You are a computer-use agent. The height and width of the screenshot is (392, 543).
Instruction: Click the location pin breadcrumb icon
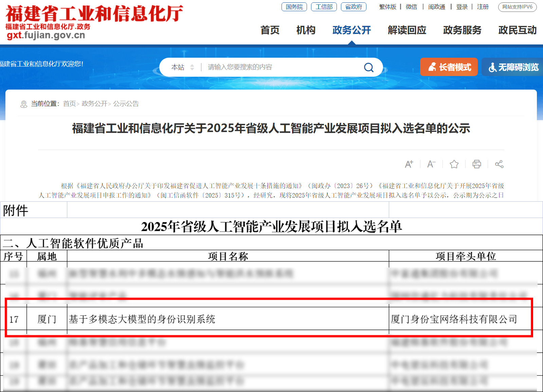point(24,104)
